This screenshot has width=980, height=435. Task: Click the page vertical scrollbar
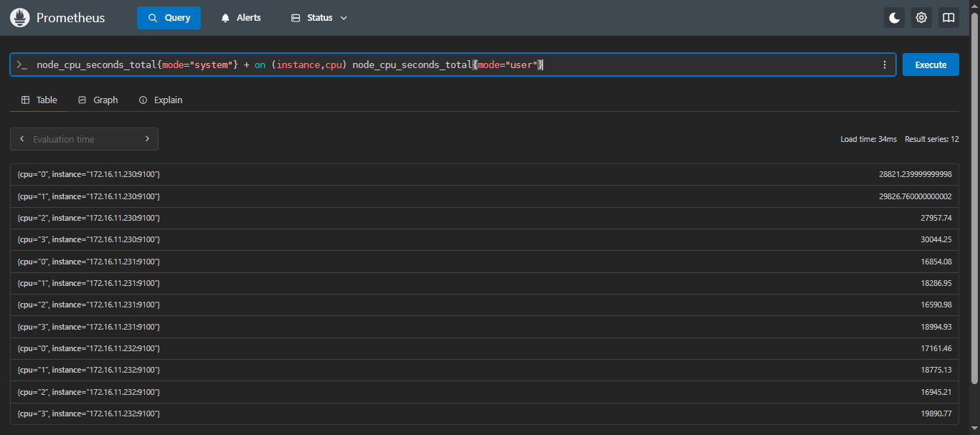(x=974, y=201)
